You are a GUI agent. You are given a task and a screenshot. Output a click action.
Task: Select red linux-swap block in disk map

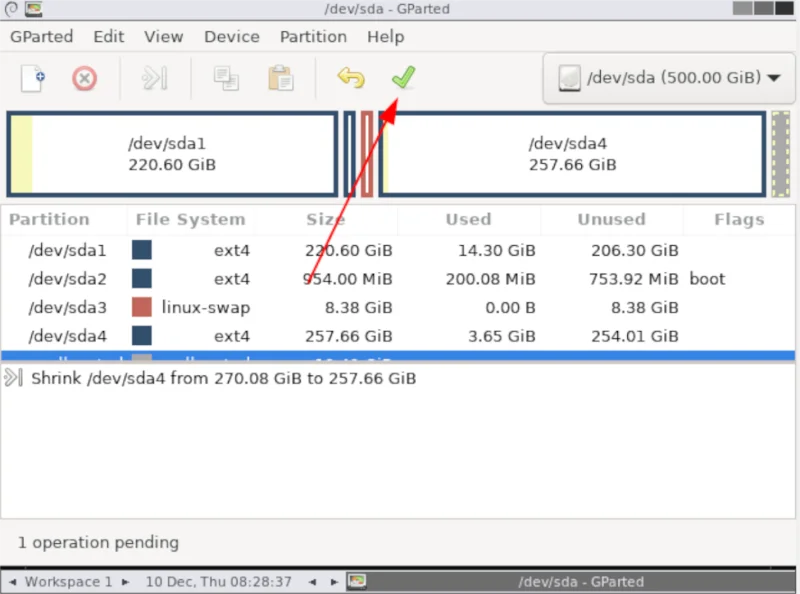[x=367, y=154]
